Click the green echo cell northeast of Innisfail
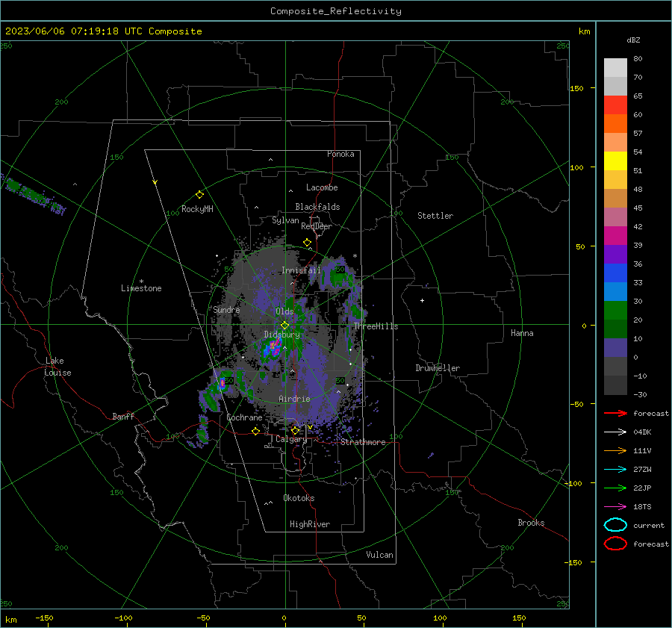Image resolution: width=672 pixels, height=628 pixels. tap(338, 276)
